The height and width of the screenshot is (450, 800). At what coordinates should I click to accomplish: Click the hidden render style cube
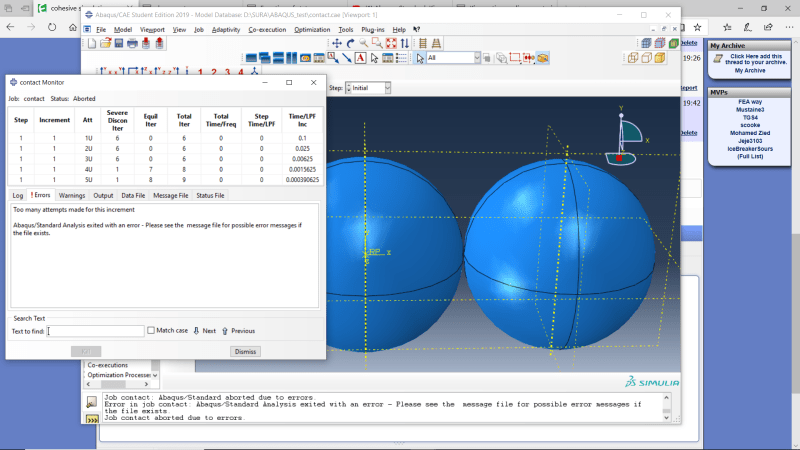pos(646,58)
